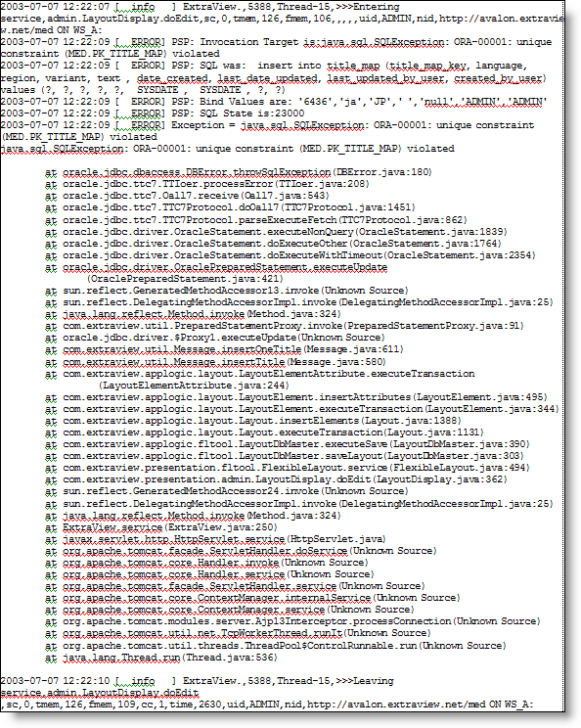Screen dimensions: 581x728
Task: Click the OracleStatement.executeNonQuery line
Action: 276,232
